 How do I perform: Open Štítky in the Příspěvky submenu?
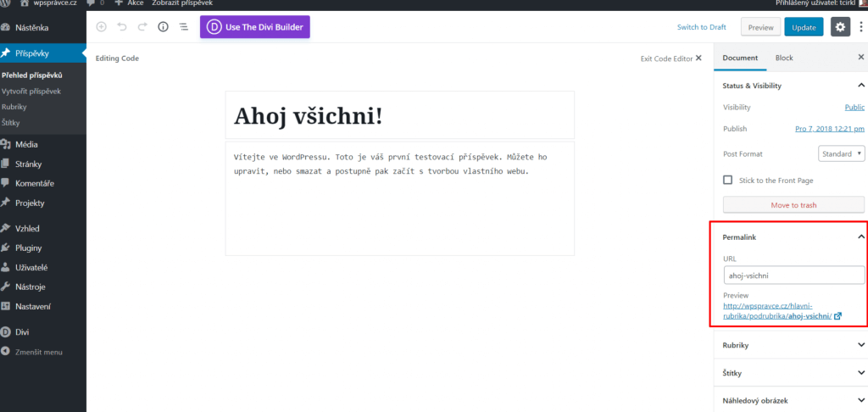point(10,122)
